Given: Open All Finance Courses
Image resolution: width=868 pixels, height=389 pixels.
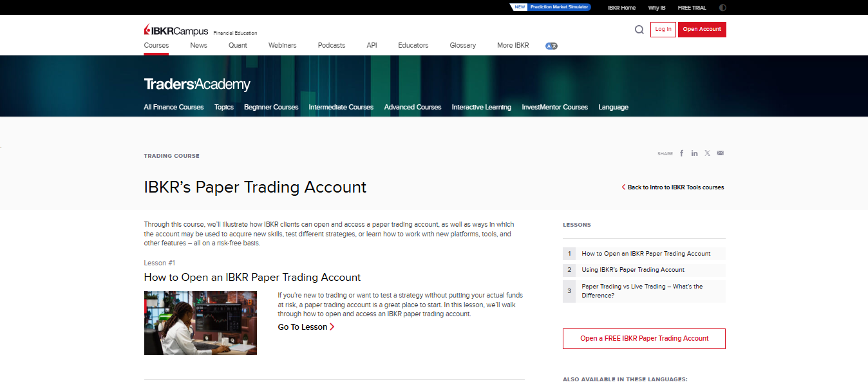Looking at the screenshot, I should 174,108.
